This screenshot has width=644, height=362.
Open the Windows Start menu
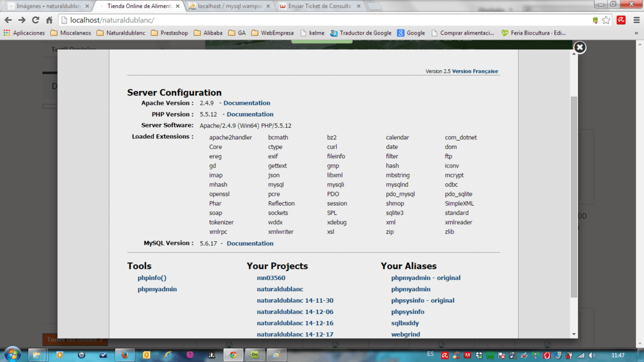click(13, 354)
